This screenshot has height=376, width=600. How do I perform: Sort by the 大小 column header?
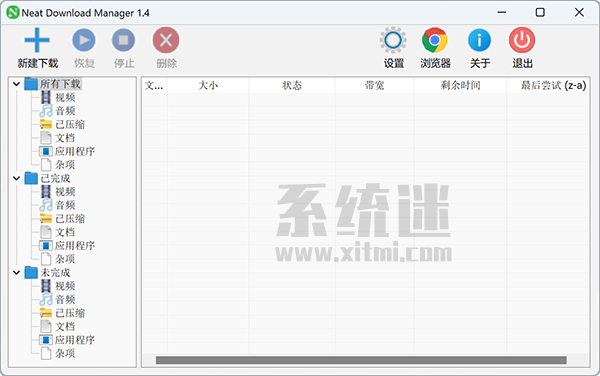[208, 85]
